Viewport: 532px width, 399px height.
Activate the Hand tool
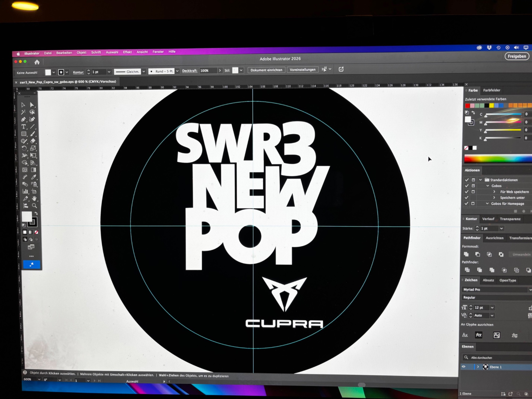click(x=34, y=198)
